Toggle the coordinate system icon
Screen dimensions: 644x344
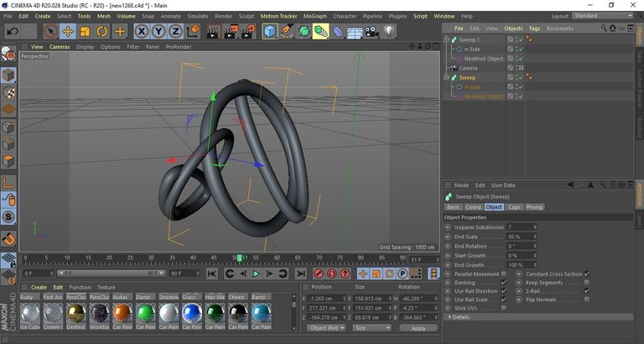pyautogui.click(x=193, y=31)
